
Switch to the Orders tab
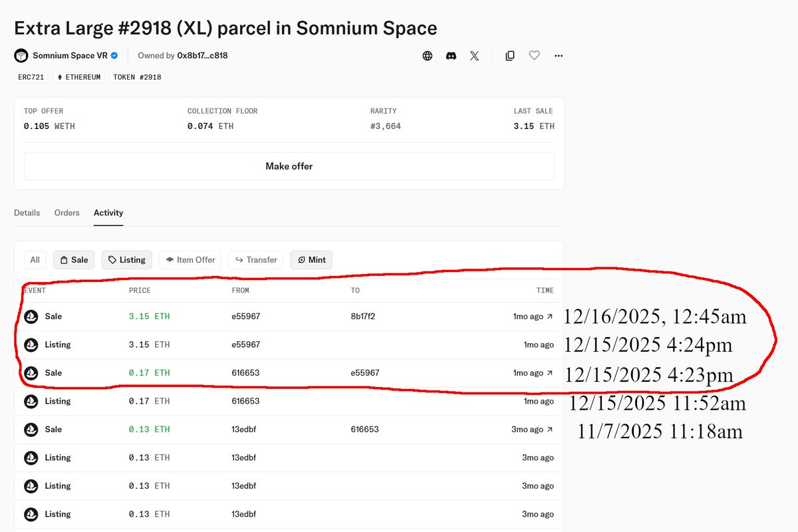click(x=67, y=213)
